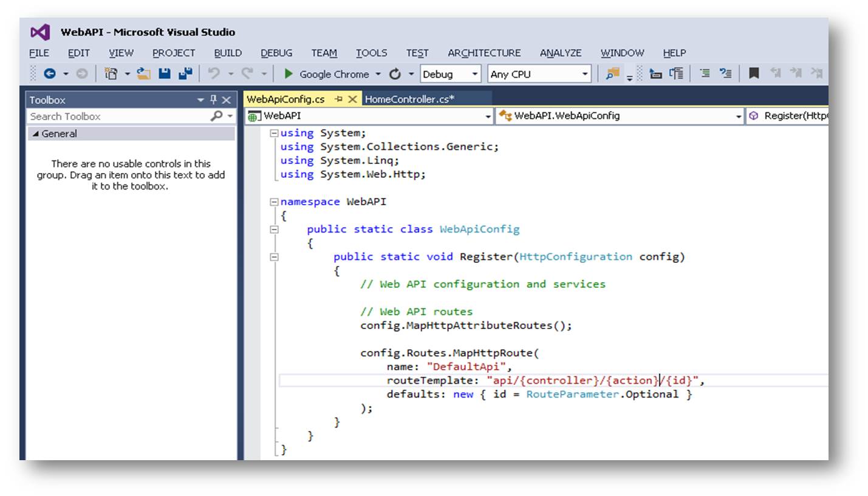Collapse the using directives block
Screen dimensions: 868x496
pos(274,134)
